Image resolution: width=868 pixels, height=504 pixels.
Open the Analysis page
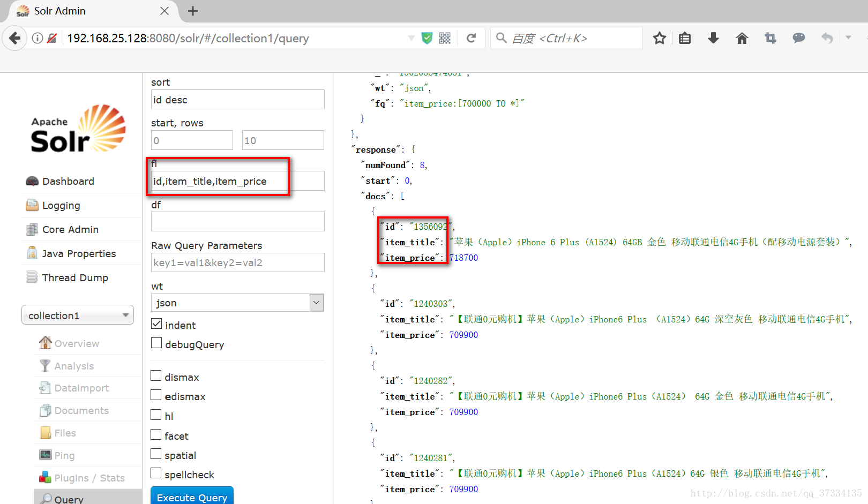(x=74, y=366)
